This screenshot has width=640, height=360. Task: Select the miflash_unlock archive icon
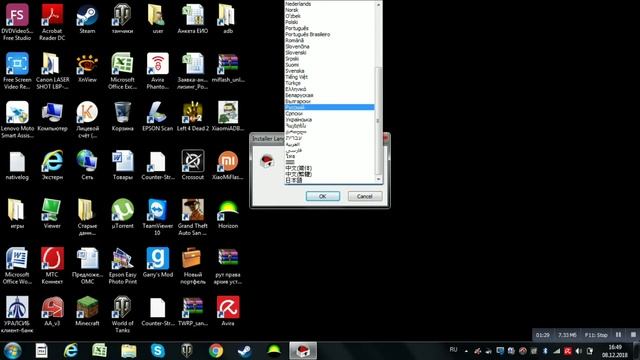pyautogui.click(x=228, y=68)
